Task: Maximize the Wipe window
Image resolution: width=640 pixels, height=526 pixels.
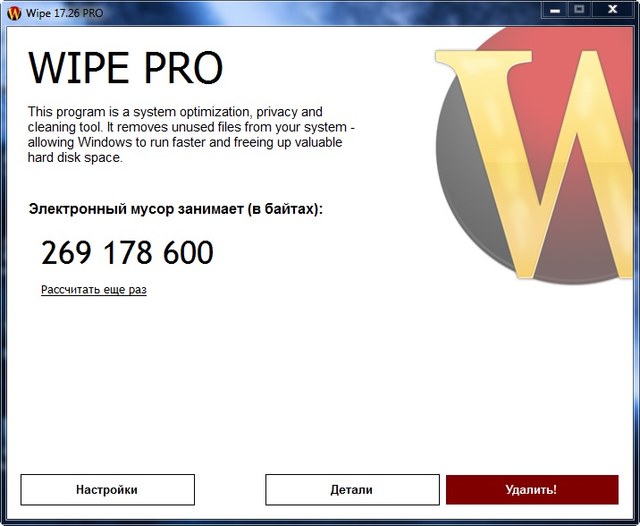Action: click(579, 10)
